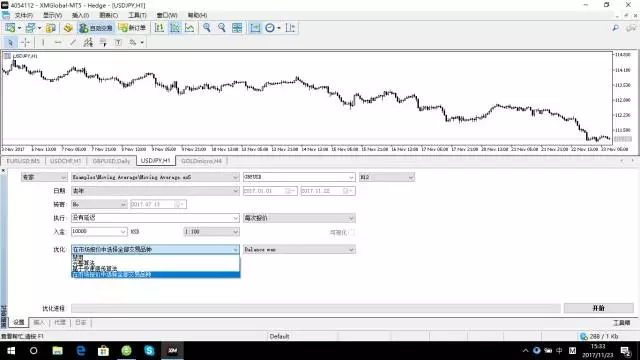Click the zoom in magnifier icon

(x=207, y=28)
